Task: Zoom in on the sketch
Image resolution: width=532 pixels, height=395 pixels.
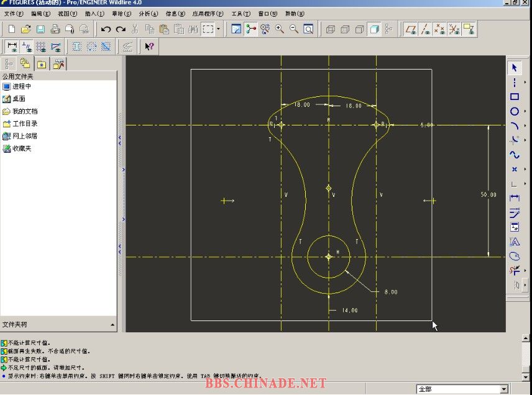Action: pyautogui.click(x=280, y=29)
